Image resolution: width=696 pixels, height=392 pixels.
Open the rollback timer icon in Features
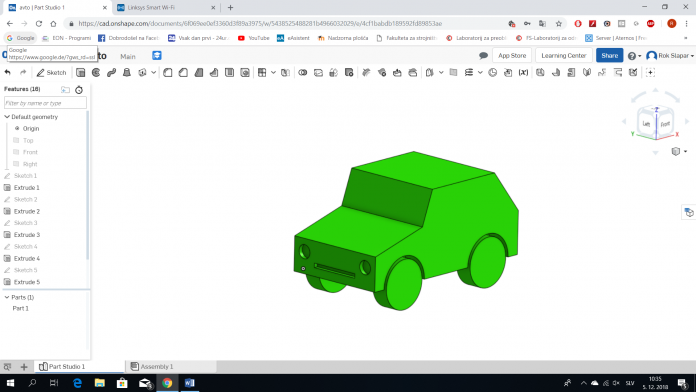[x=79, y=90]
